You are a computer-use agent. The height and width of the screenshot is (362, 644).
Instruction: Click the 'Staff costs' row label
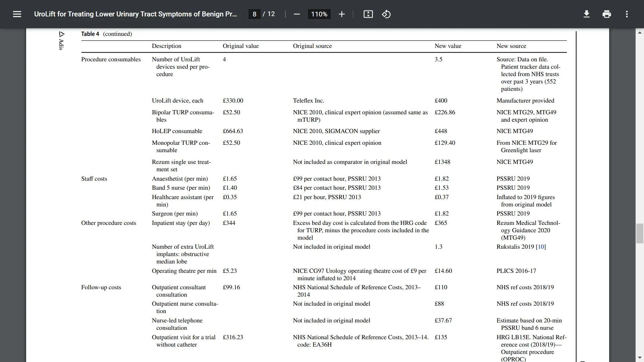(94, 179)
